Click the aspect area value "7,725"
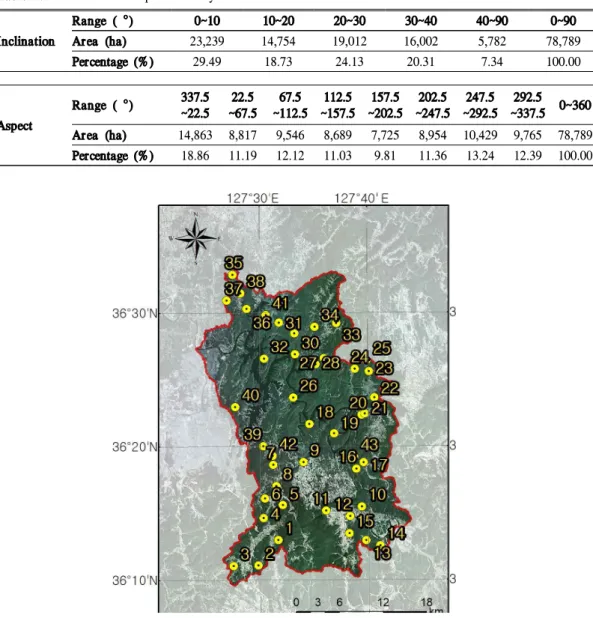The height and width of the screenshot is (618, 593). pyautogui.click(x=385, y=135)
